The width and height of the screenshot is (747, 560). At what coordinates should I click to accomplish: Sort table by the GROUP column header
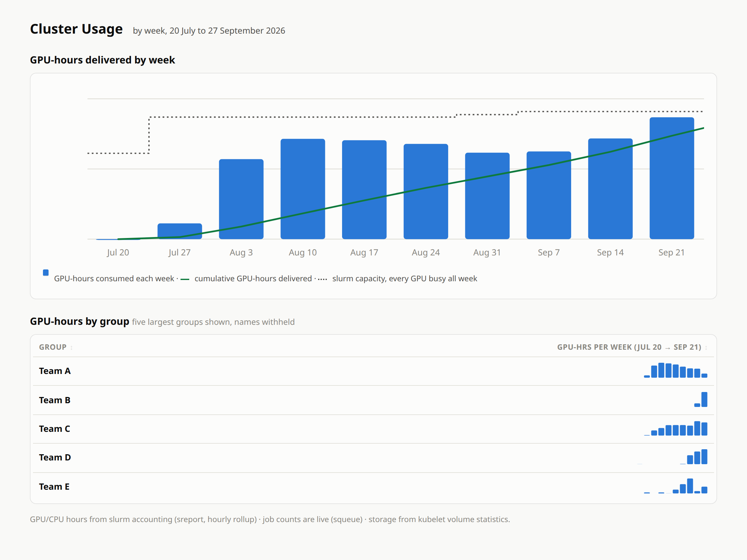(56, 347)
